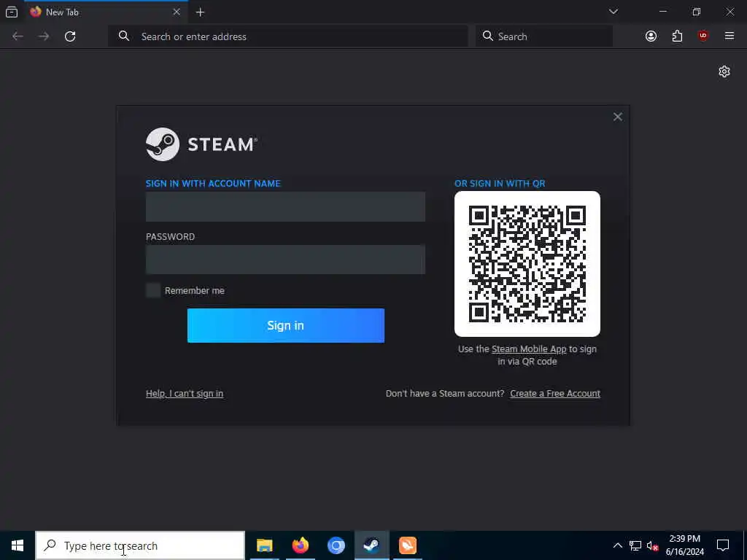The image size is (747, 560).
Task: Click "SIGN IN WITH ACCOUNT NAME" label
Action: 213,183
